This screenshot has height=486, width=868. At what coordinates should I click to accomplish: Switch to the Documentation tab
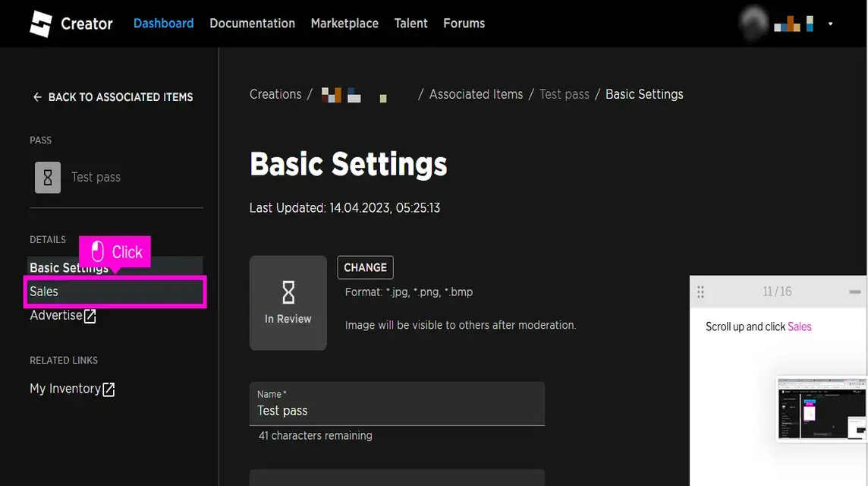[252, 23]
